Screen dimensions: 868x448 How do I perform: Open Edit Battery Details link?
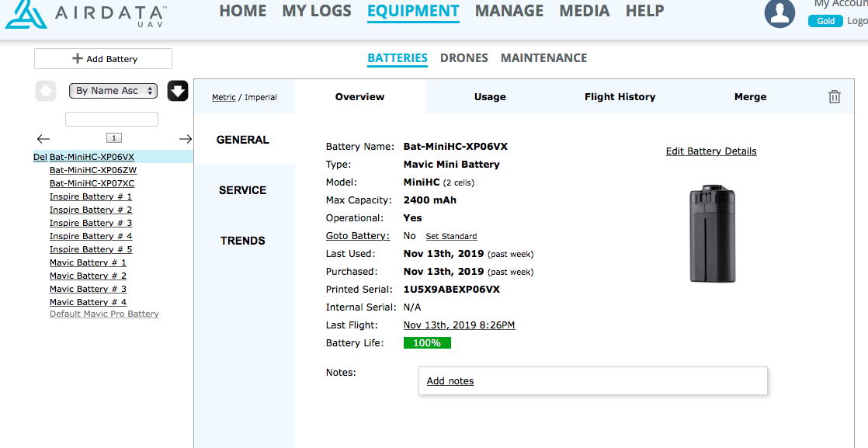click(x=710, y=151)
